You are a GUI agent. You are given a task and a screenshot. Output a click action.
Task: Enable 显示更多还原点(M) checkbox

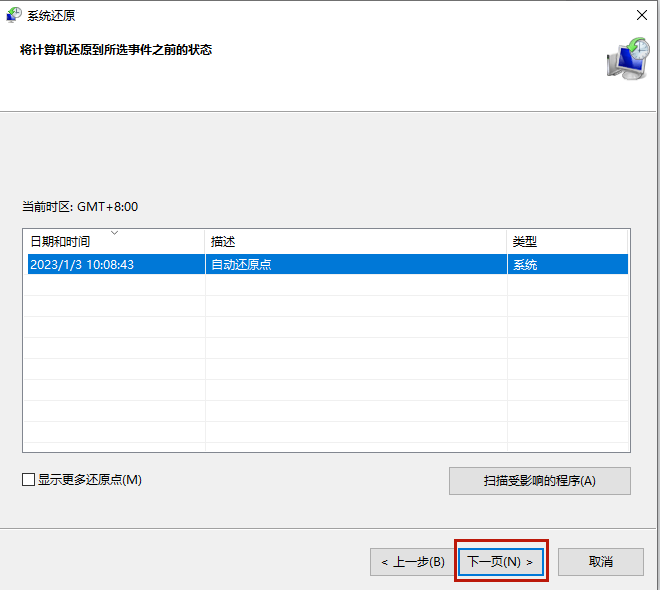tap(28, 479)
